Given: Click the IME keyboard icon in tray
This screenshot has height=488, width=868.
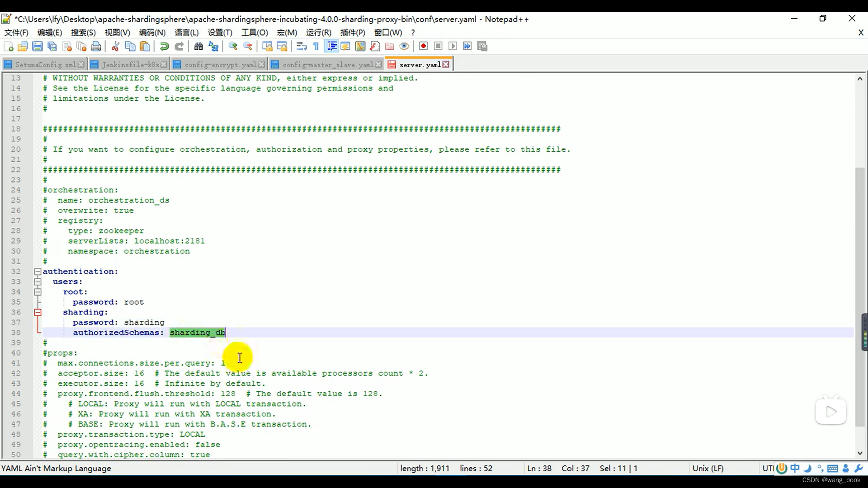Looking at the screenshot, I should pos(833,469).
